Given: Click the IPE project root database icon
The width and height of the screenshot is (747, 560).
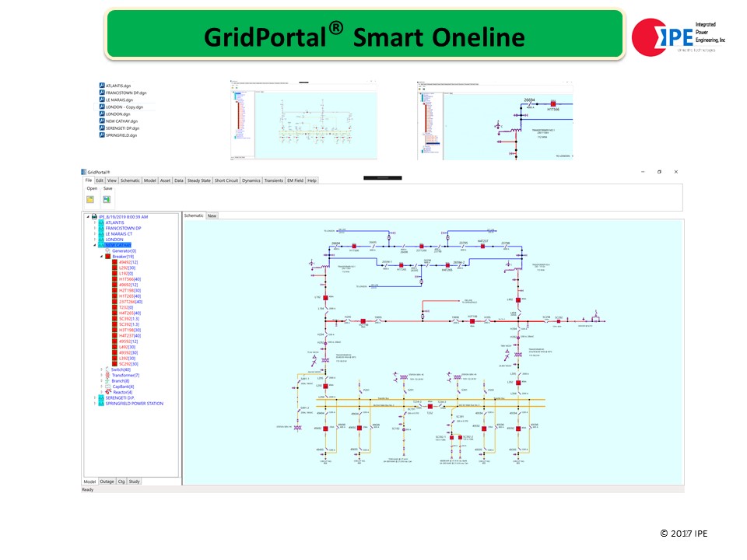Looking at the screenshot, I should tap(94, 217).
